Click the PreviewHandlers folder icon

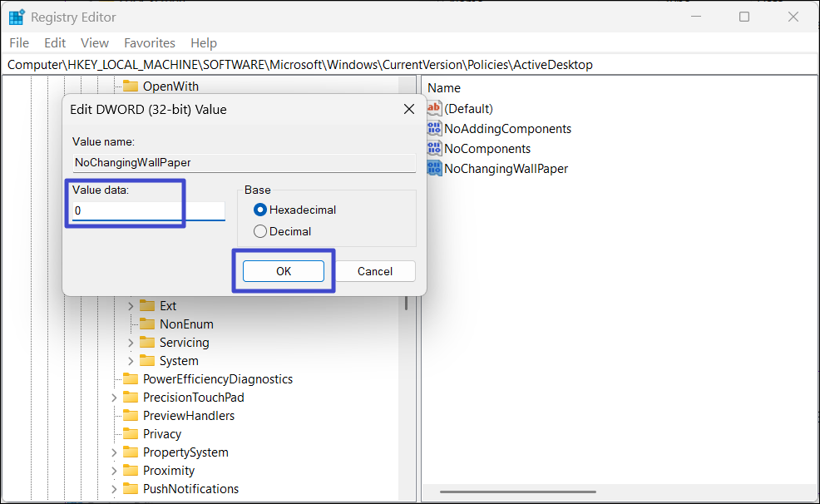click(x=131, y=415)
